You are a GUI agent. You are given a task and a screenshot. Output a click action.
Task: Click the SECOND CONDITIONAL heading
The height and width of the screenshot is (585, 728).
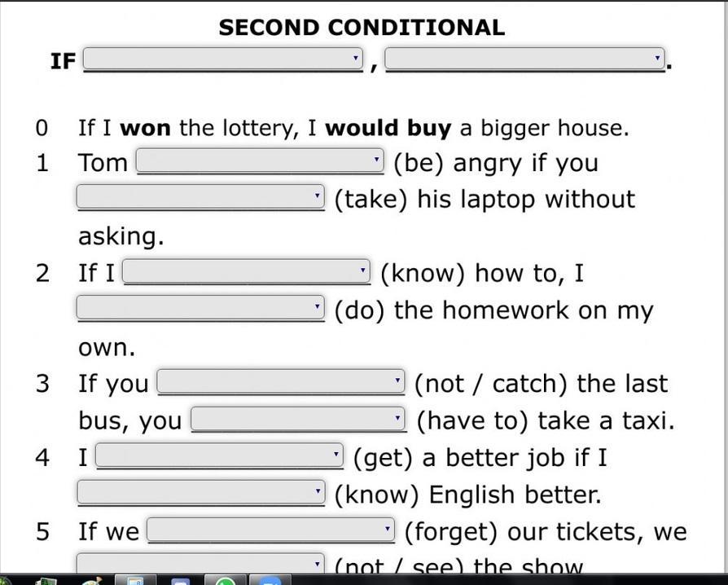(x=361, y=27)
